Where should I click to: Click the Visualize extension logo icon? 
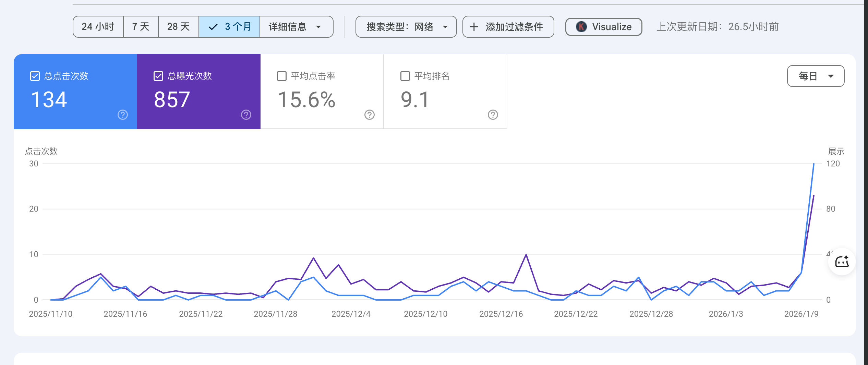pos(581,27)
